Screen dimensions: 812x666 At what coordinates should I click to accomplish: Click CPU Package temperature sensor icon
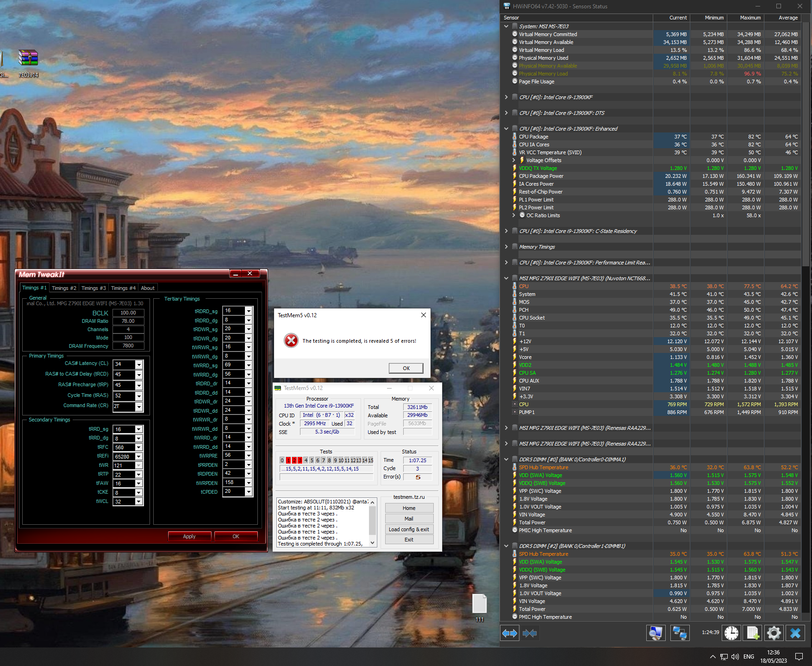pos(515,137)
